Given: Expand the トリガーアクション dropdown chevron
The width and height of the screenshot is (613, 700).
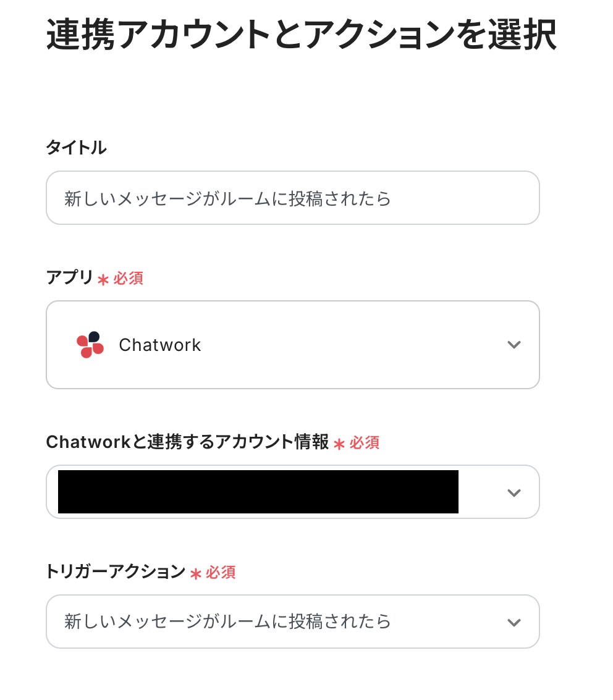Looking at the screenshot, I should [x=514, y=622].
